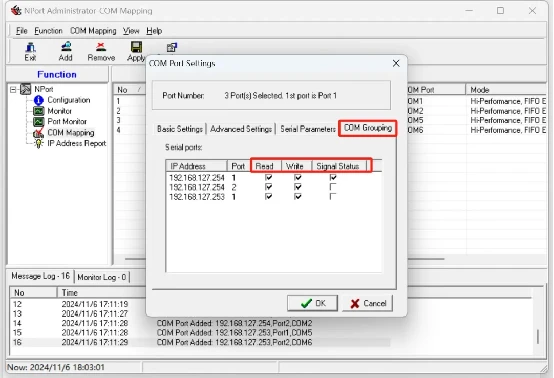Uncheck Read for 192.168.127.254 port 1
Viewport: 554px width, 378px height.
coord(269,177)
